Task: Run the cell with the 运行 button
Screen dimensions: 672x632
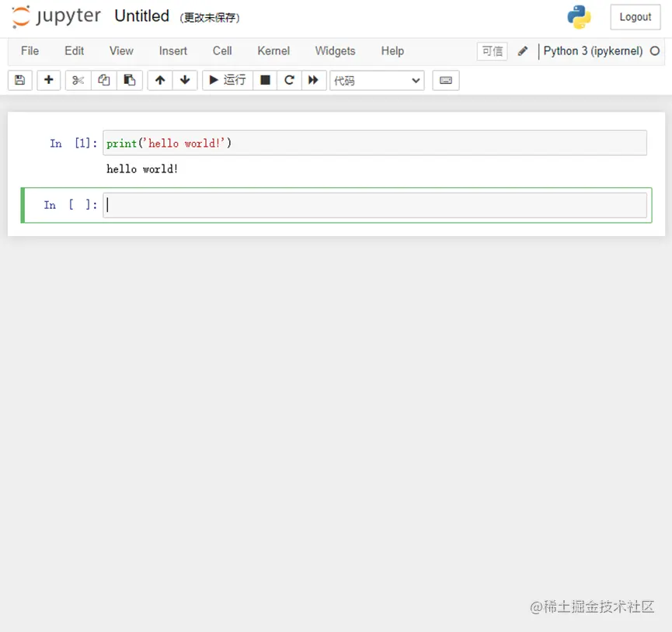Action: pos(228,80)
